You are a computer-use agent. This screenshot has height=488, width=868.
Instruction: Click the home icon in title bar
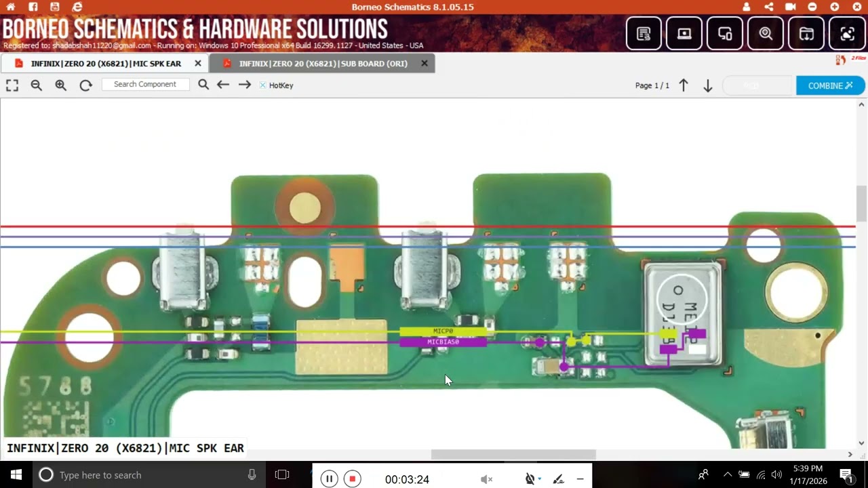coord(11,7)
